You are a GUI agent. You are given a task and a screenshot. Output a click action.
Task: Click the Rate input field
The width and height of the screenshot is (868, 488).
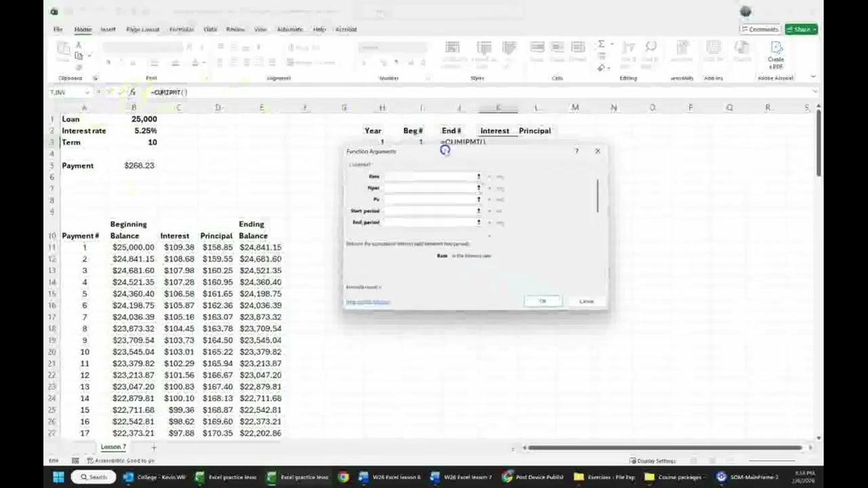click(x=431, y=177)
